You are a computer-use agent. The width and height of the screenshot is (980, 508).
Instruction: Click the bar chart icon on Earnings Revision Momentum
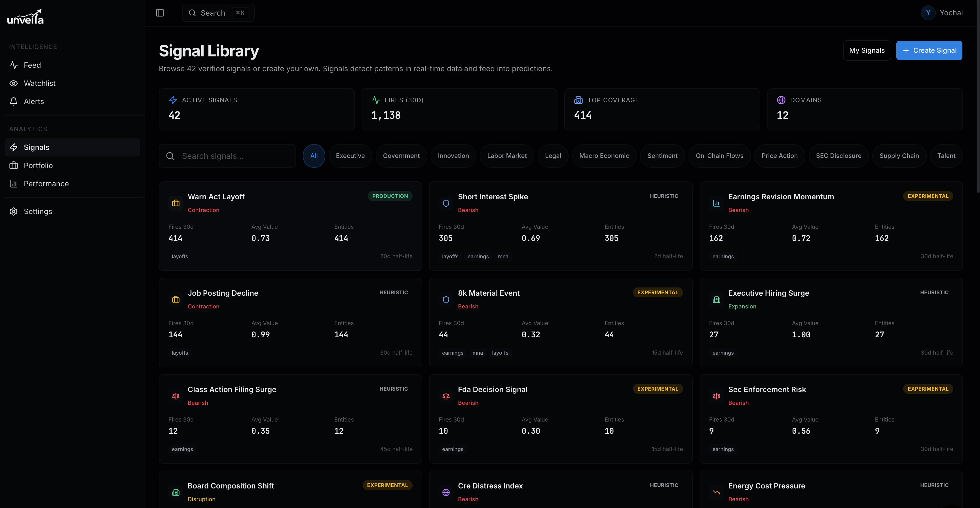(716, 203)
